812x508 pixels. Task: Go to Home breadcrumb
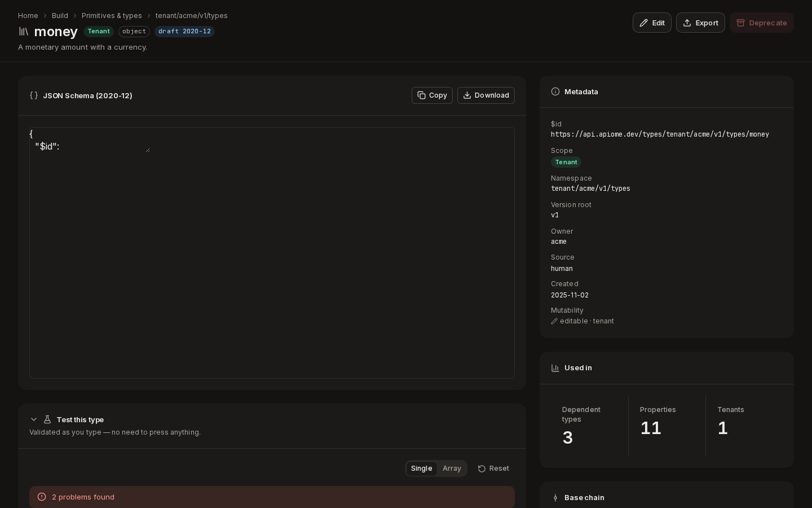(x=28, y=16)
